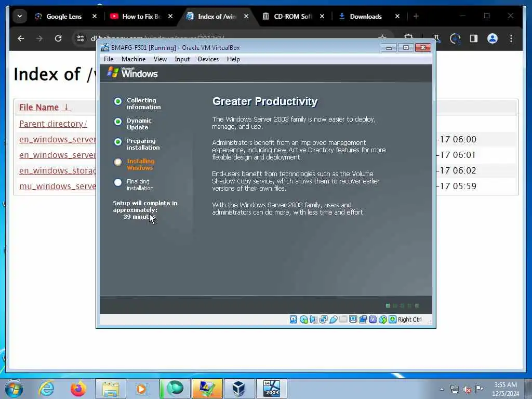Open the Action Center flag icon
This screenshot has height=399, width=532.
(x=479, y=389)
